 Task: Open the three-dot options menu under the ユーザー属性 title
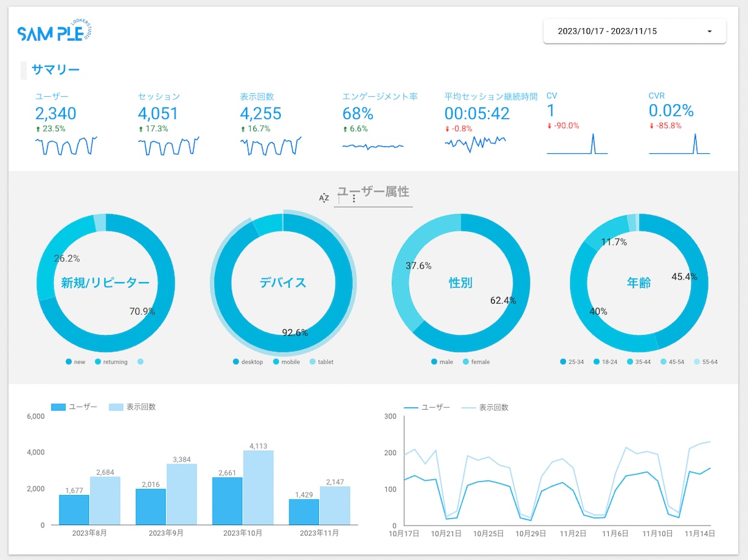click(x=354, y=198)
